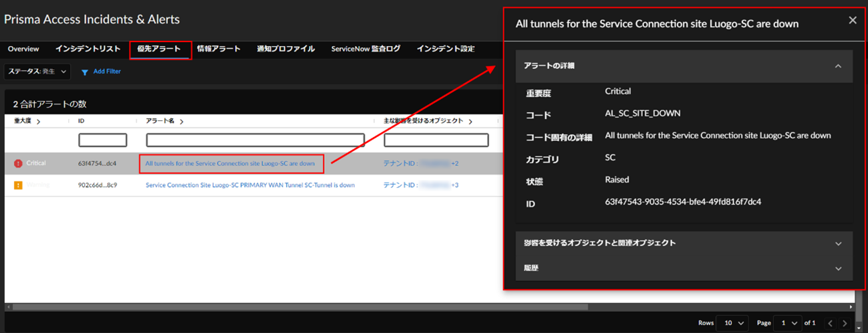Switch to the インシデントリスト tab
This screenshot has height=333, width=868.
pyautogui.click(x=88, y=49)
